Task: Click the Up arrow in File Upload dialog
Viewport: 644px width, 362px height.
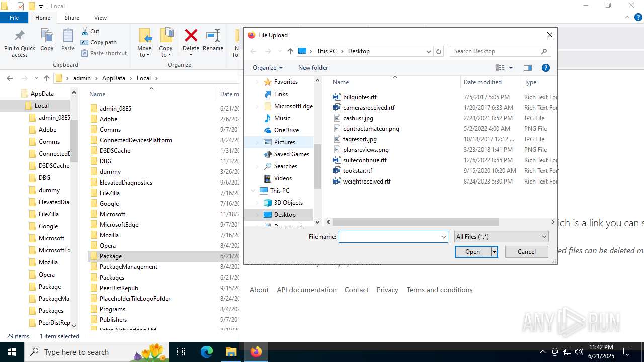Action: (290, 51)
